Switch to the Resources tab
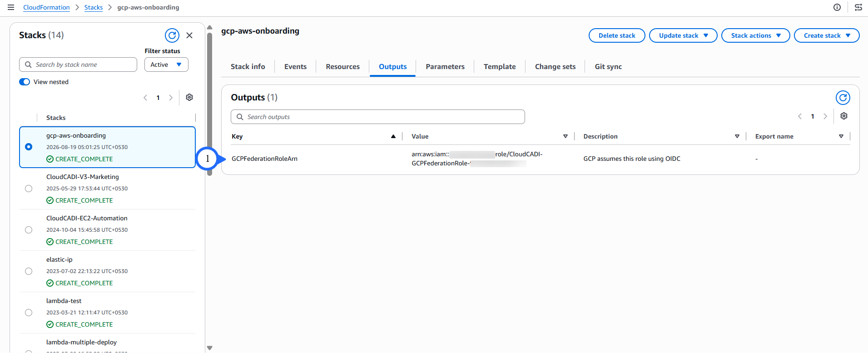The width and height of the screenshot is (868, 353). (x=342, y=67)
